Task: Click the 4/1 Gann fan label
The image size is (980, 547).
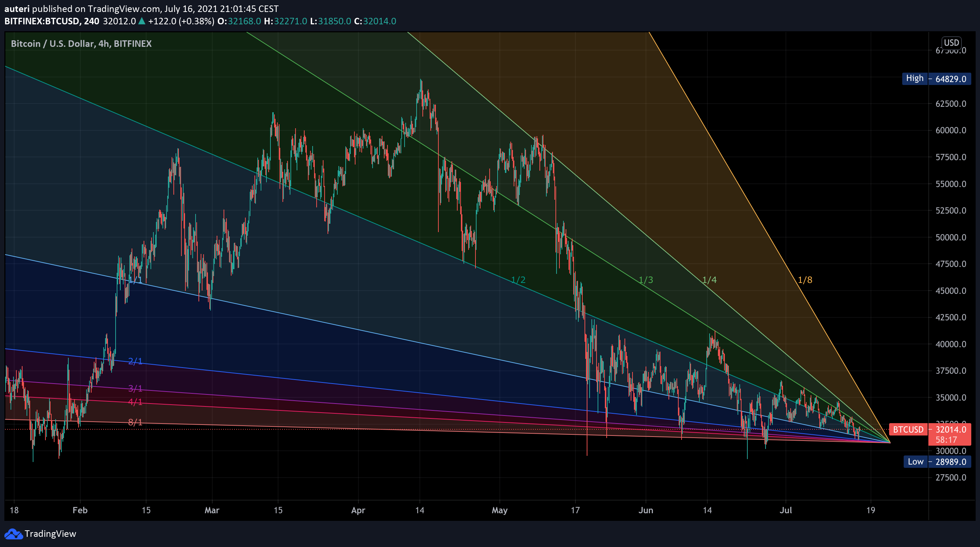Action: click(x=136, y=401)
